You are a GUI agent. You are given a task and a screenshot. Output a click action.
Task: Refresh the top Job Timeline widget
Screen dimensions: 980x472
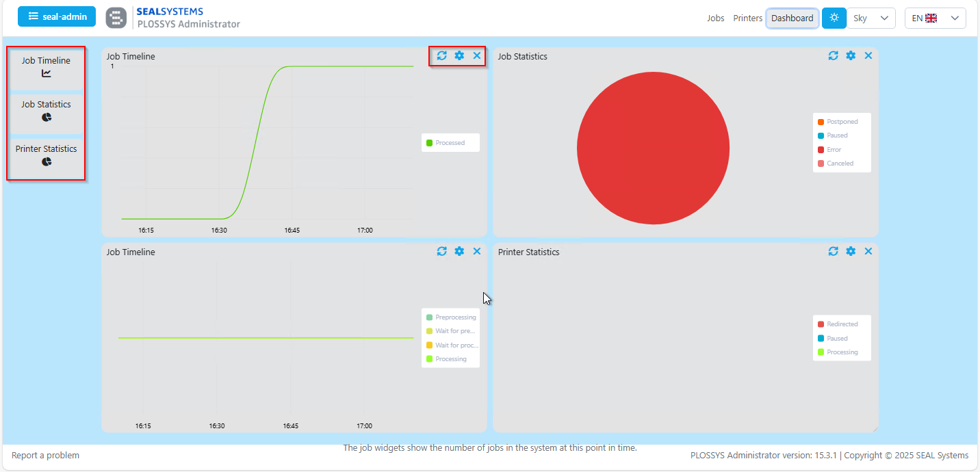[x=441, y=55]
